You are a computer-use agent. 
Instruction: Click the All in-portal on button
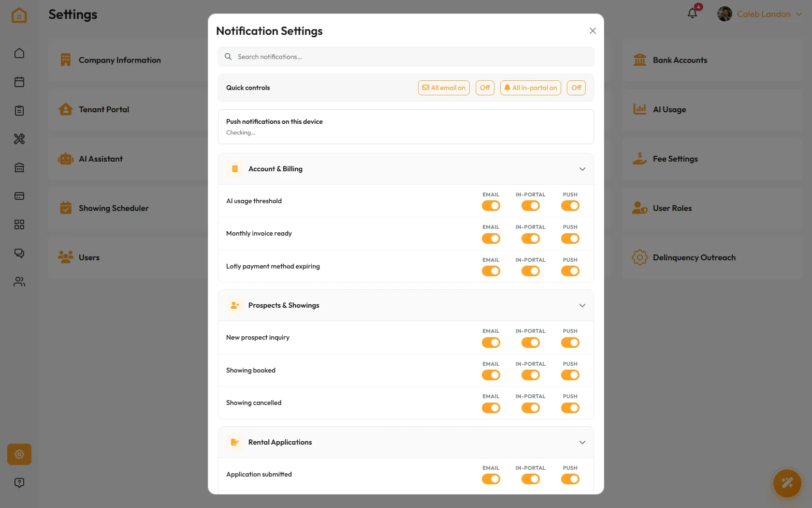click(x=531, y=88)
